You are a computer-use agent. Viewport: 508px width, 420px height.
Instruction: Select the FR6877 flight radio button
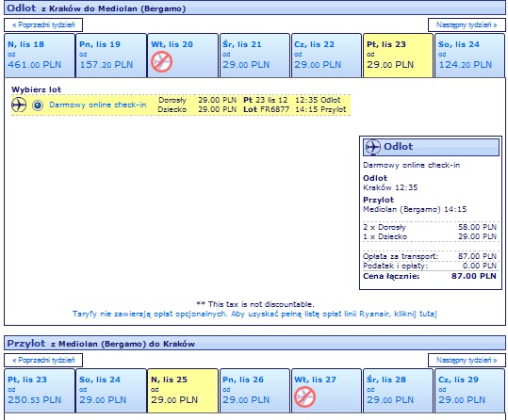tap(38, 105)
